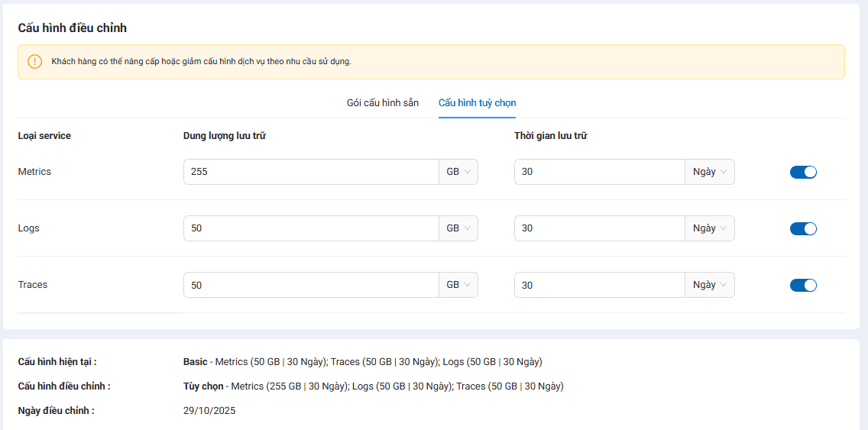868x430 pixels.
Task: Expand the Logs storage GB unit dropdown
Action: (458, 228)
